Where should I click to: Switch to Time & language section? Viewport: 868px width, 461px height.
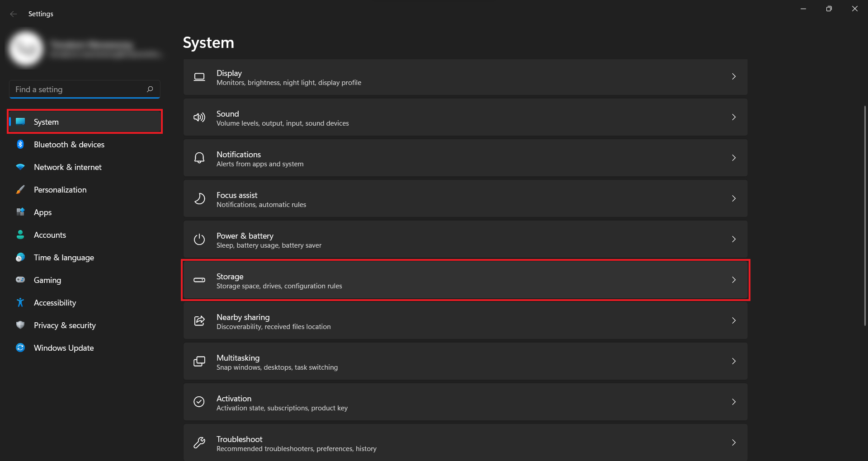click(64, 258)
